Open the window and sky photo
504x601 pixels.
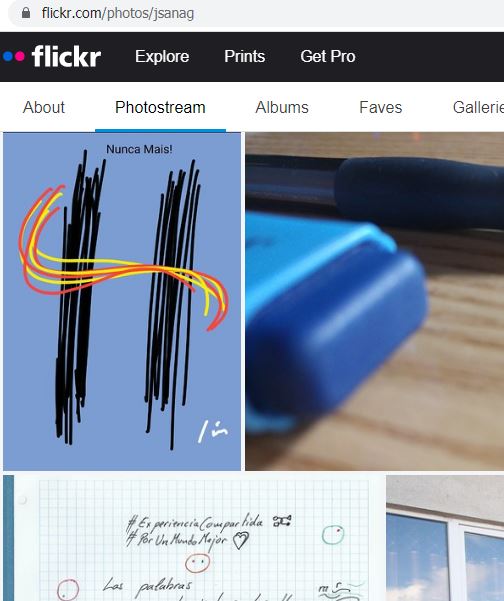pos(445,538)
